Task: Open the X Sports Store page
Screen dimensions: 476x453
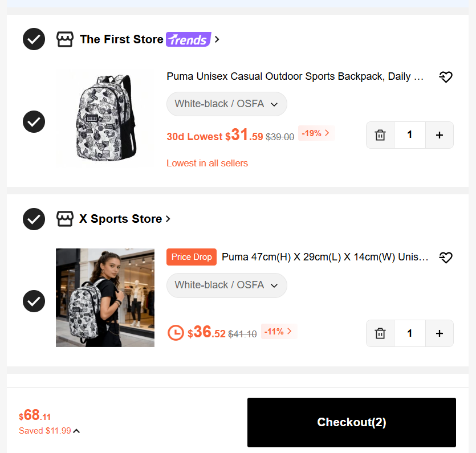Action: coord(121,219)
